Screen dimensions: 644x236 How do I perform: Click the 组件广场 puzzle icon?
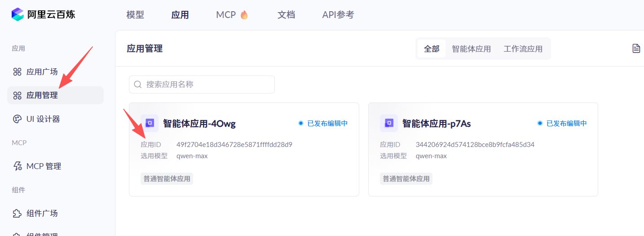(x=17, y=213)
